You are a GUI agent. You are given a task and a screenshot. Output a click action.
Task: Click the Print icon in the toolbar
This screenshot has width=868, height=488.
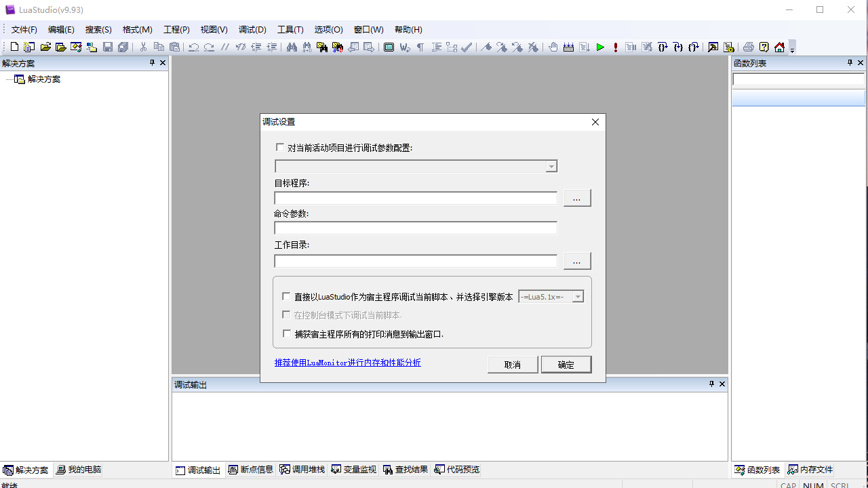(749, 47)
